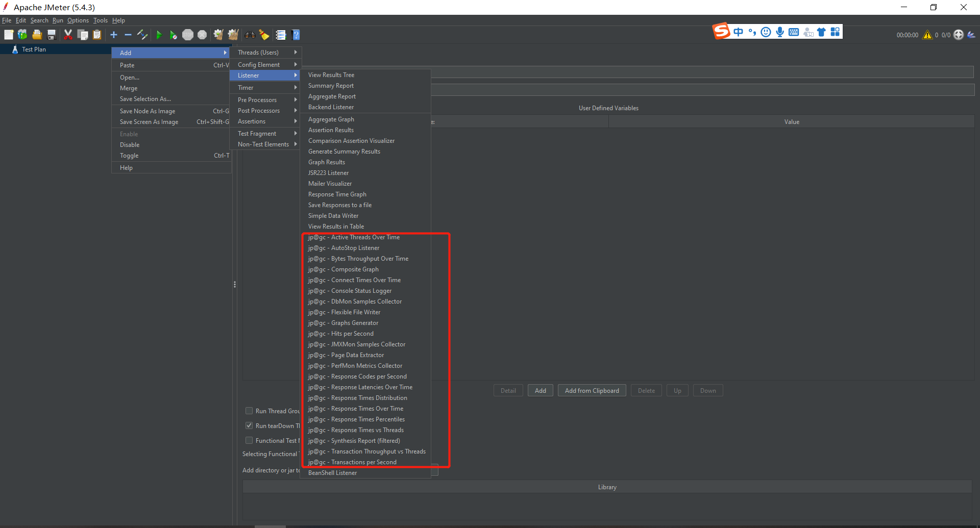This screenshot has height=528, width=980.
Task: Click the New test plan icon
Action: 9,35
